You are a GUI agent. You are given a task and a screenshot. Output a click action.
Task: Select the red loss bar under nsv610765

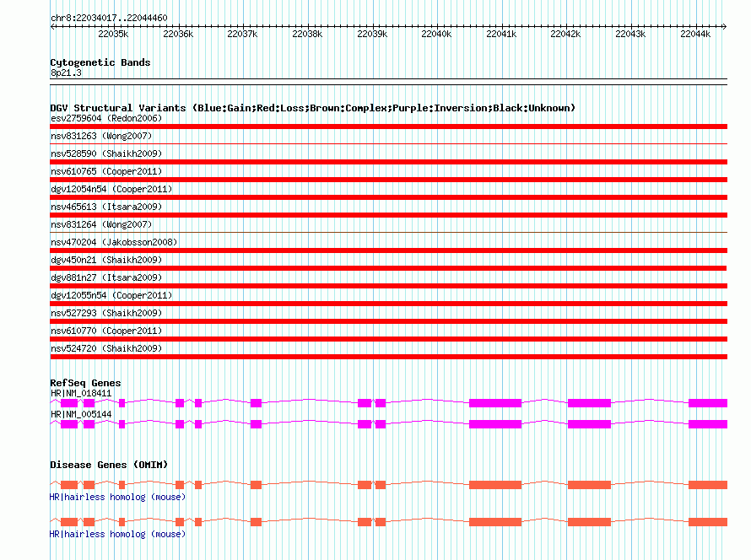[388, 180]
